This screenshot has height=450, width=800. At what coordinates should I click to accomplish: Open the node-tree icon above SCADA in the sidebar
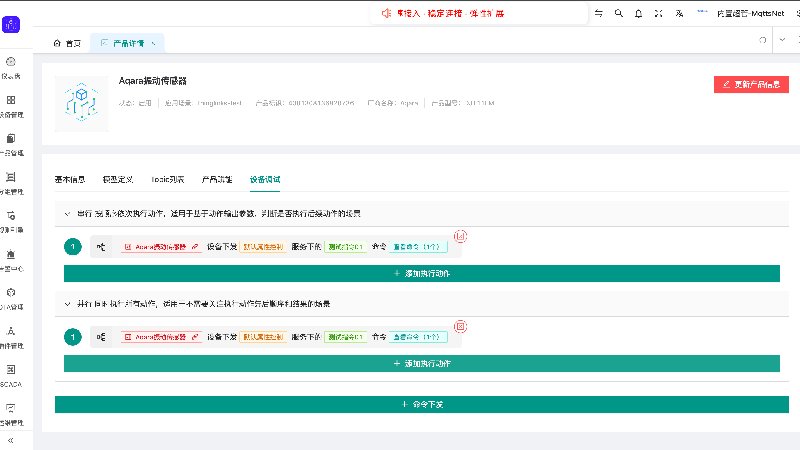pyautogui.click(x=11, y=331)
